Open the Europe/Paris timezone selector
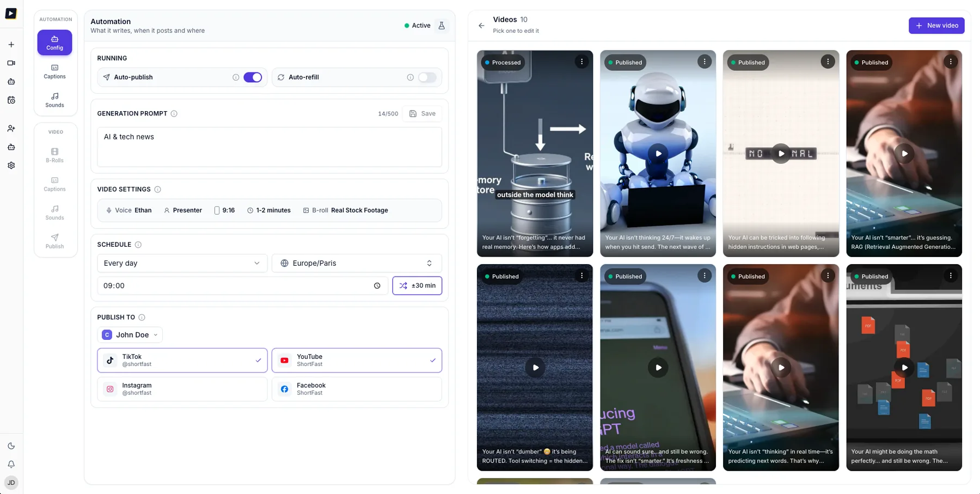 tap(357, 263)
